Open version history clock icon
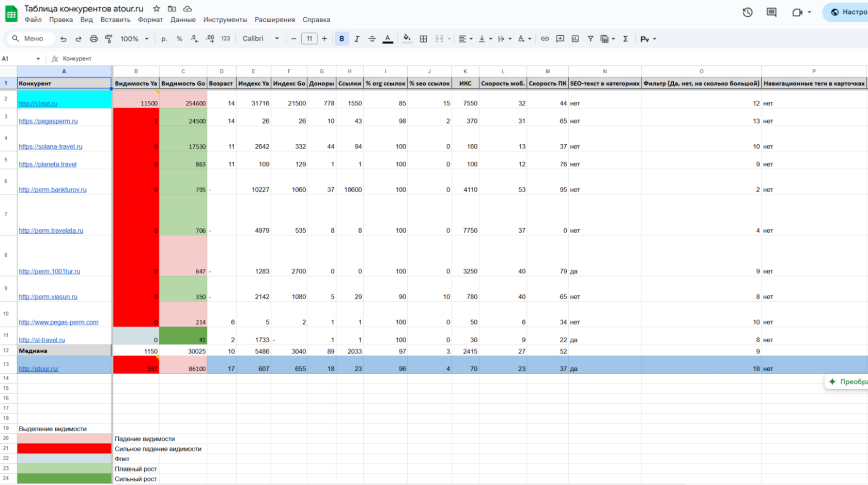Screen dimensions: 868x485 tap(747, 12)
